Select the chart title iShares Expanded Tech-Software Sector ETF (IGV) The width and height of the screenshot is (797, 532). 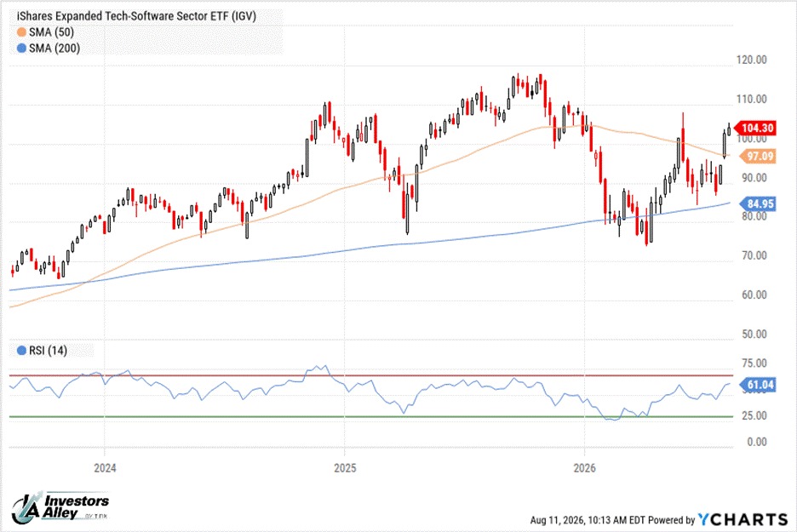coord(137,16)
